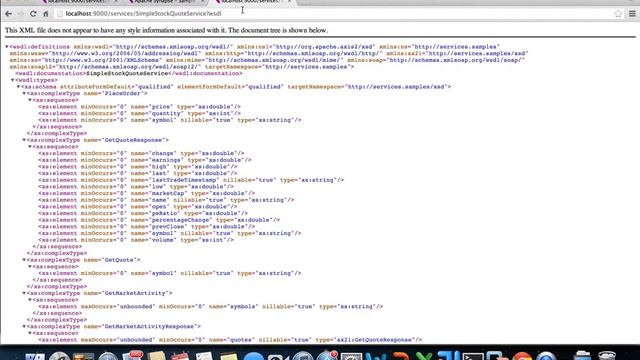The width and height of the screenshot is (640, 360).
Task: Open the Trash in the dock
Action: click(607, 355)
